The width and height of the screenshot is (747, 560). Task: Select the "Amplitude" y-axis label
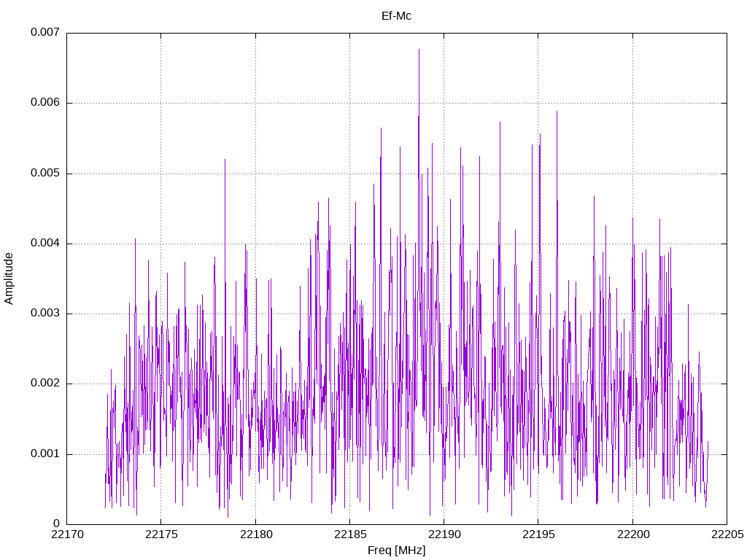click(x=9, y=279)
